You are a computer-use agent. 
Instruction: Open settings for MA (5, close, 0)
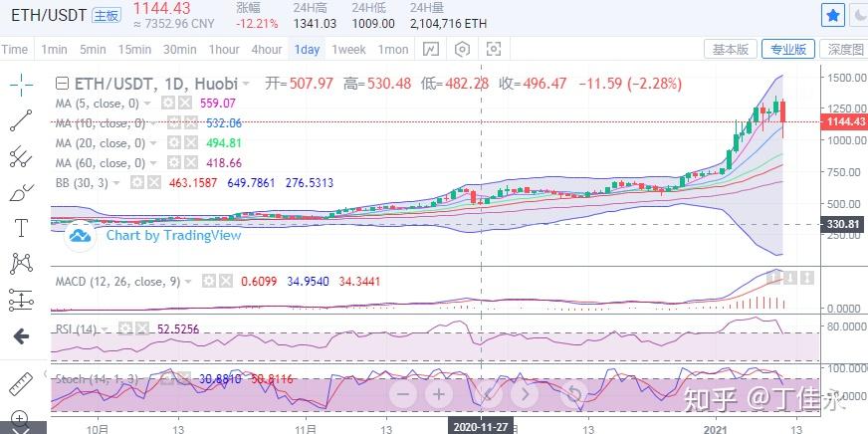pos(167,103)
